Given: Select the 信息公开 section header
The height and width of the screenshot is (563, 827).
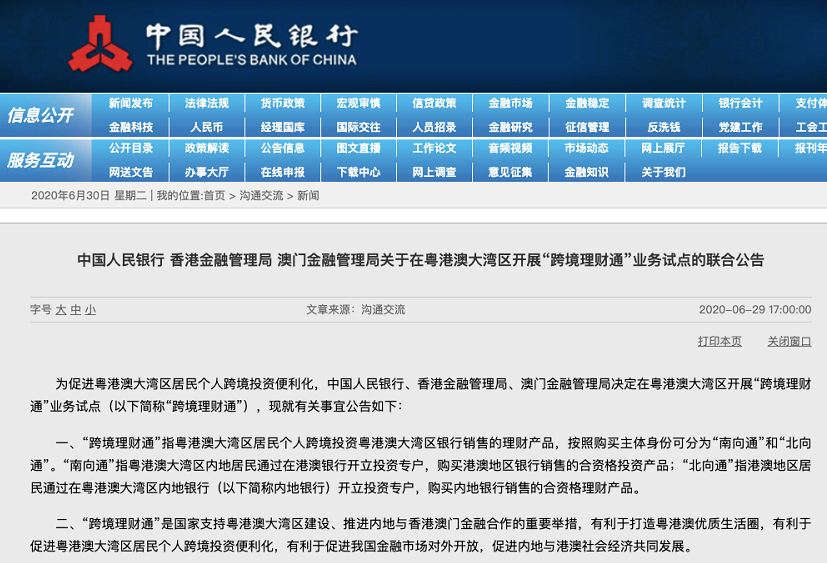Looking at the screenshot, I should point(41,116).
